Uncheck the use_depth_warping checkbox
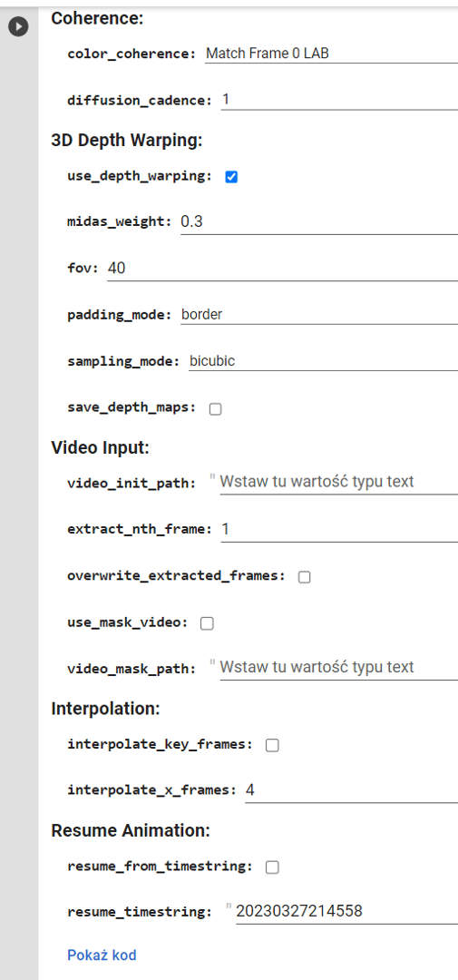 click(231, 177)
